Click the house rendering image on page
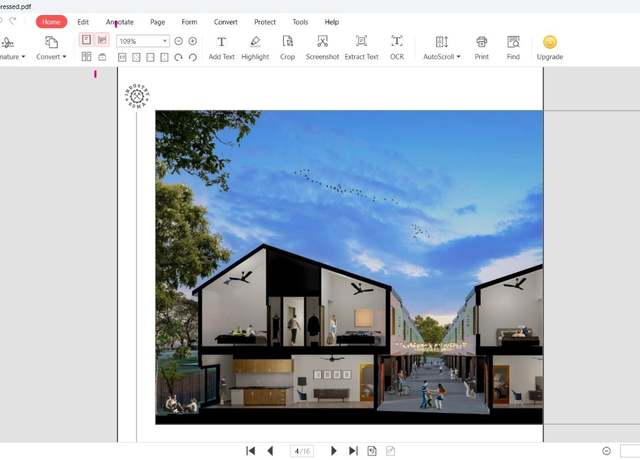Screen dimensions: 640x460 349,267
